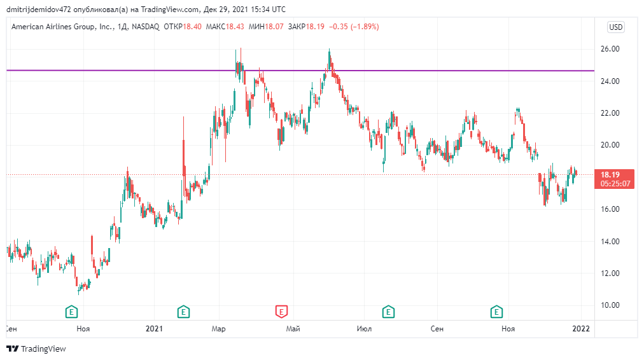The image size is (644, 360).
Task: Click the Сен 2021 time axis label
Action: pos(437,329)
